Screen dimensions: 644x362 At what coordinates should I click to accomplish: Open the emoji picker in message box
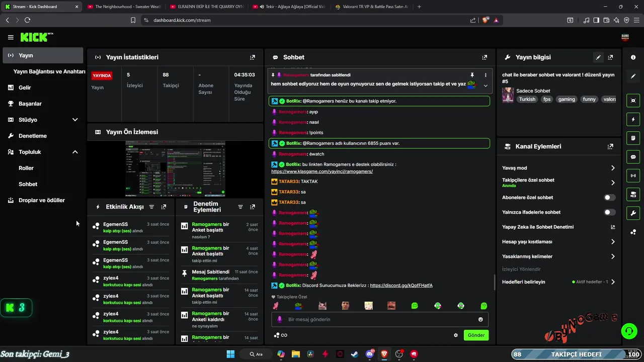pyautogui.click(x=480, y=319)
